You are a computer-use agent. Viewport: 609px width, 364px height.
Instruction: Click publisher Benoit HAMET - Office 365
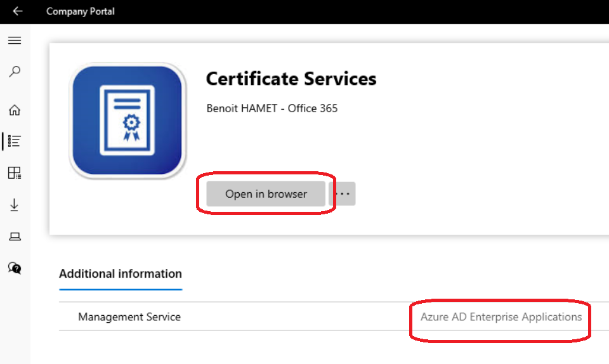pyautogui.click(x=272, y=108)
